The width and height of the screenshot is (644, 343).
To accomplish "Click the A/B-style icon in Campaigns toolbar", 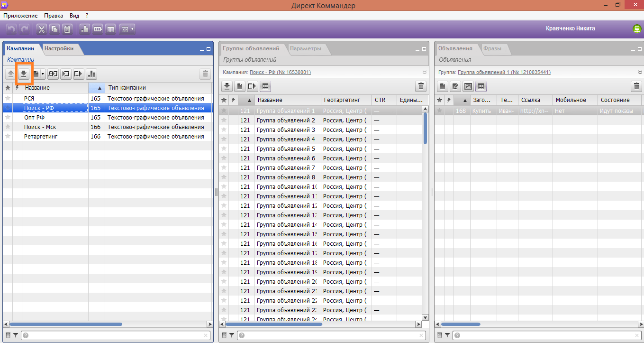I will click(x=53, y=74).
